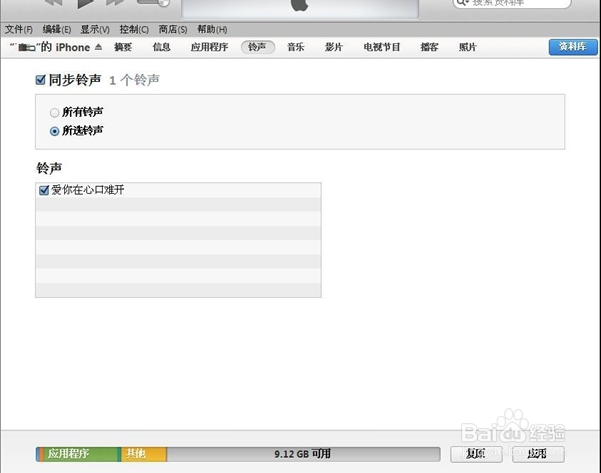Open the 显示(V) menu

95,30
